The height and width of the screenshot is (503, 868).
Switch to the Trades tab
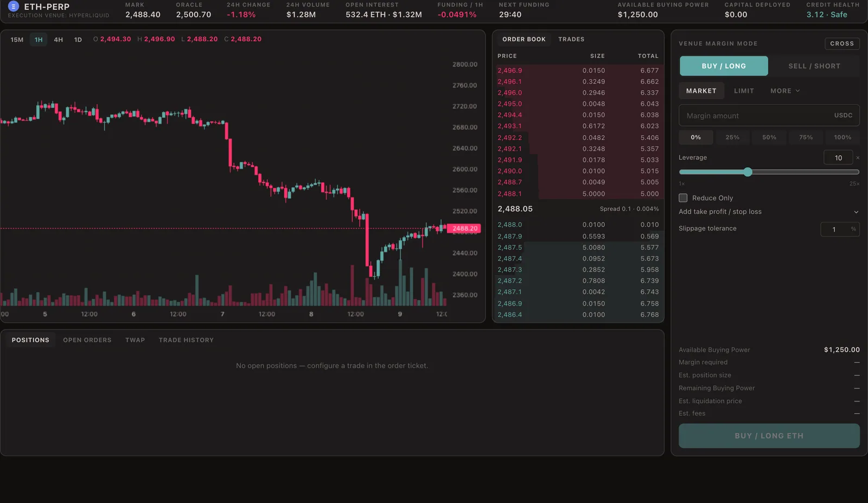(571, 39)
